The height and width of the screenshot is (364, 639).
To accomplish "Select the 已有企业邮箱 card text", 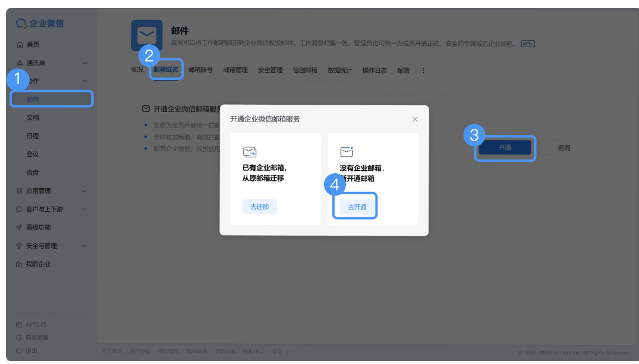I will (x=265, y=173).
